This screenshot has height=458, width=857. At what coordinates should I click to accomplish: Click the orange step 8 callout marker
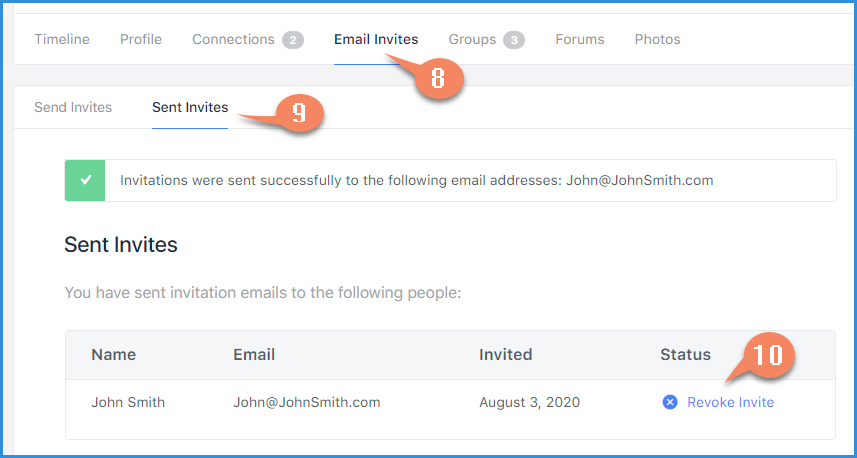tap(437, 79)
